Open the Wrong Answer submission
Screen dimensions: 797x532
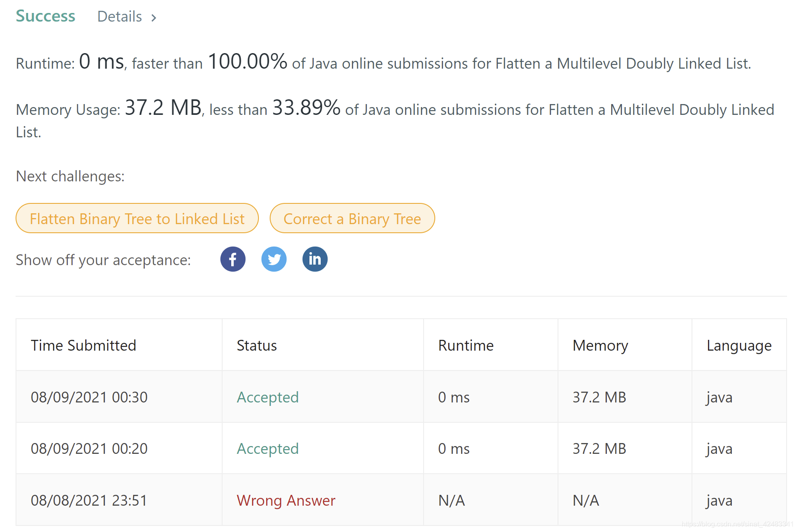[x=286, y=500]
